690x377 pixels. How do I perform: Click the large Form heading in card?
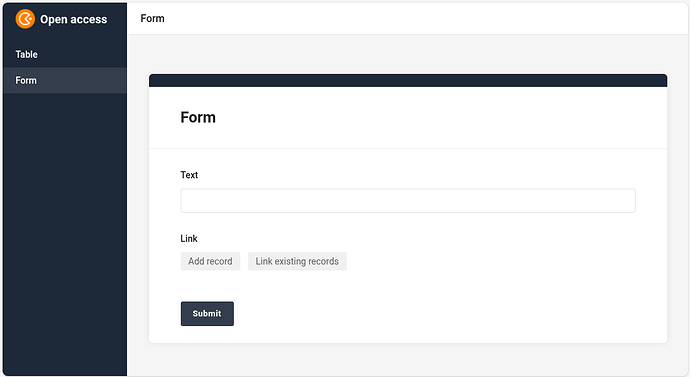(x=198, y=117)
